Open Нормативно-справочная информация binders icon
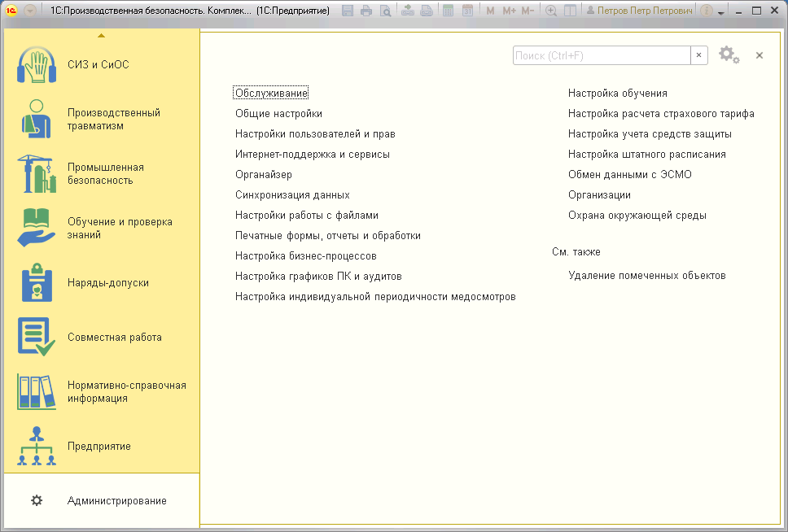The image size is (788, 532). click(x=37, y=392)
